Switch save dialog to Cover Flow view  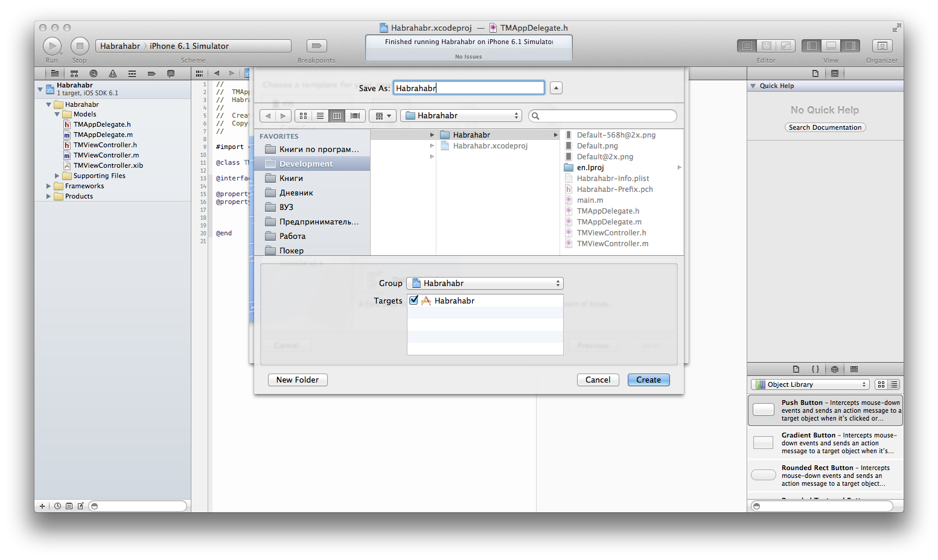(x=356, y=116)
